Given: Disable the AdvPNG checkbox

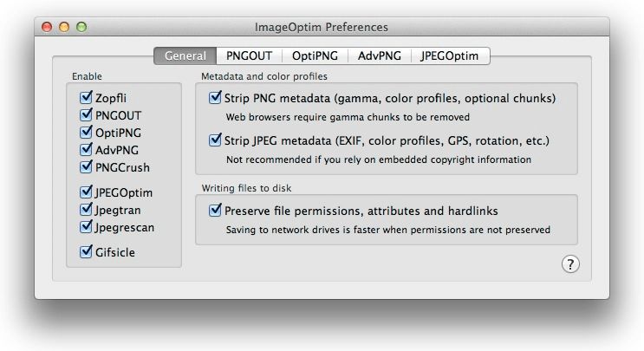Looking at the screenshot, I should pos(86,150).
